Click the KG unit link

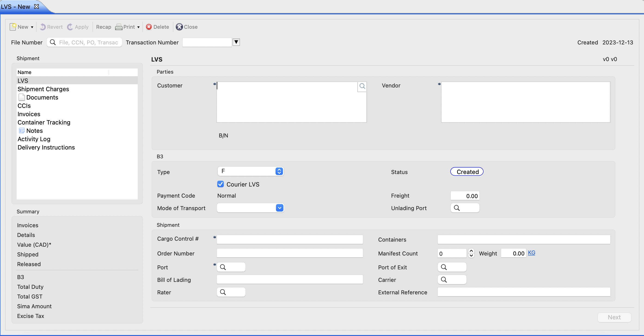531,253
